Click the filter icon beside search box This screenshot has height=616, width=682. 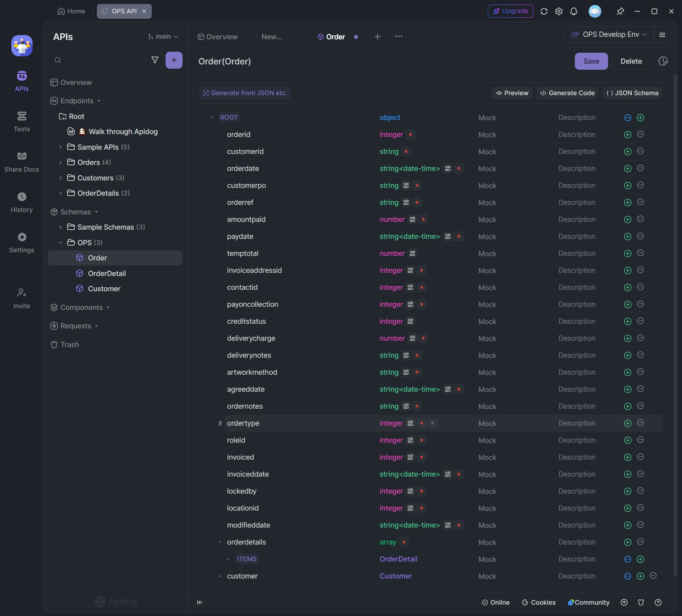155,60
